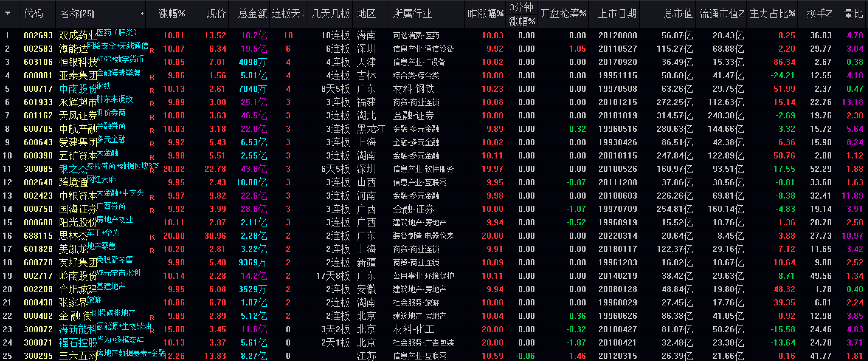The width and height of the screenshot is (868, 361).
Task: Click the R marker on 五矿资本 row
Action: 152,157
